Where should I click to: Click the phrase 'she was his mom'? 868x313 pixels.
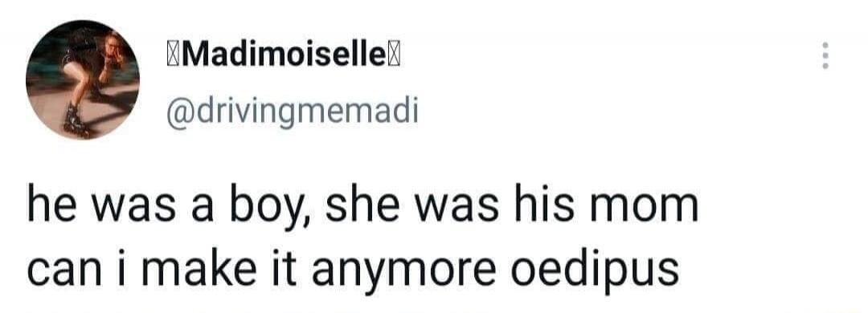(513, 205)
